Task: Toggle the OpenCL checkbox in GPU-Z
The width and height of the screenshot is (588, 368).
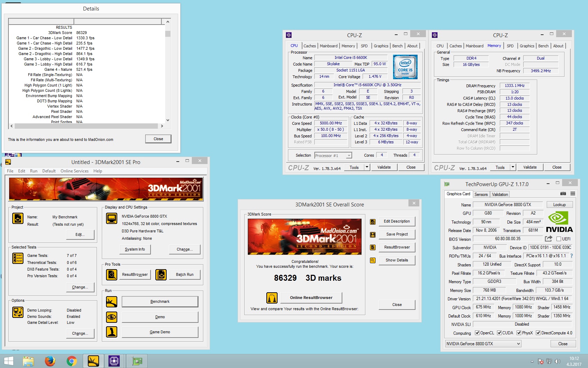Action: point(477,333)
